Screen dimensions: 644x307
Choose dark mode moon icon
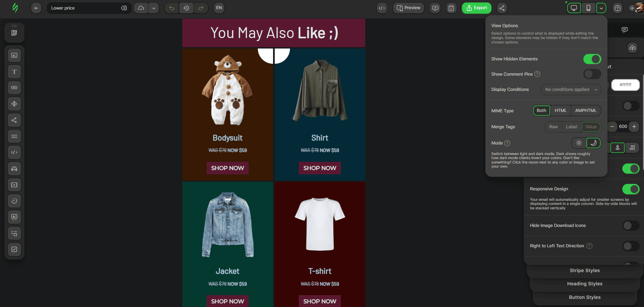point(593,143)
